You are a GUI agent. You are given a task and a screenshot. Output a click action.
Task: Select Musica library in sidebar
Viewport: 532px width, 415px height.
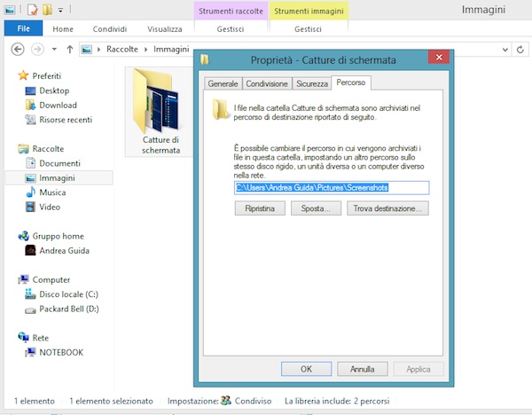point(51,192)
